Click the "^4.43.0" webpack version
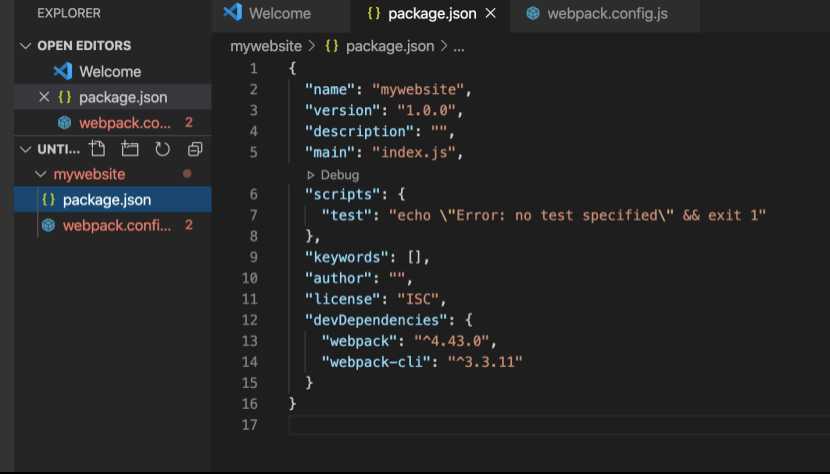The height and width of the screenshot is (474, 830). pyautogui.click(x=452, y=341)
